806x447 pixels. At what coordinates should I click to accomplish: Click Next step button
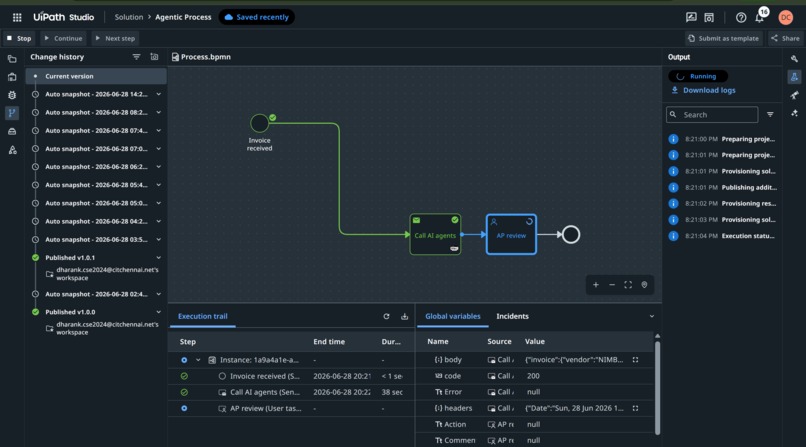[x=115, y=39]
